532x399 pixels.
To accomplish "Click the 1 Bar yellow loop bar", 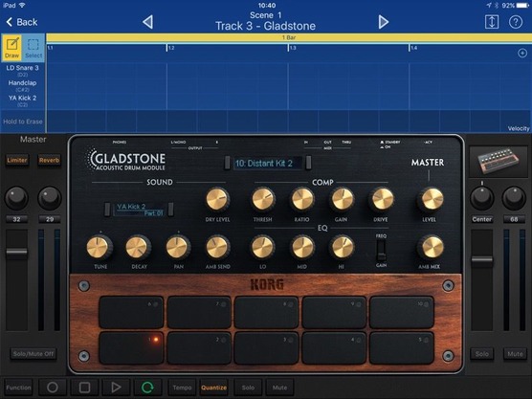I will [x=289, y=37].
